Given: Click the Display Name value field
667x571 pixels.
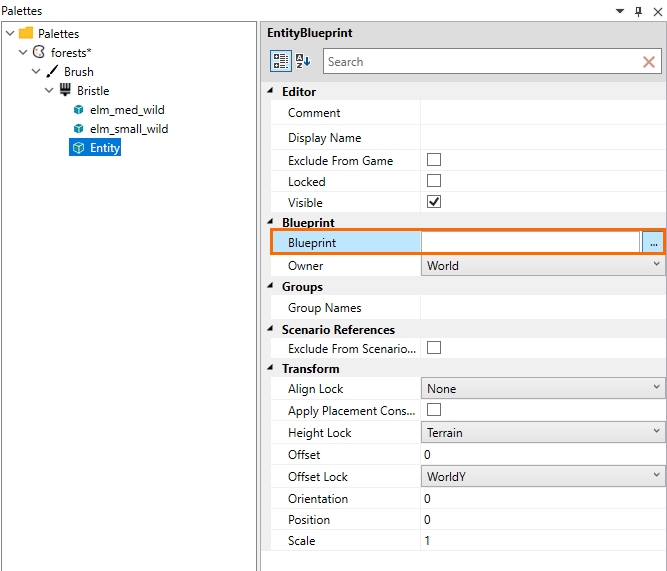Looking at the screenshot, I should pyautogui.click(x=543, y=137).
